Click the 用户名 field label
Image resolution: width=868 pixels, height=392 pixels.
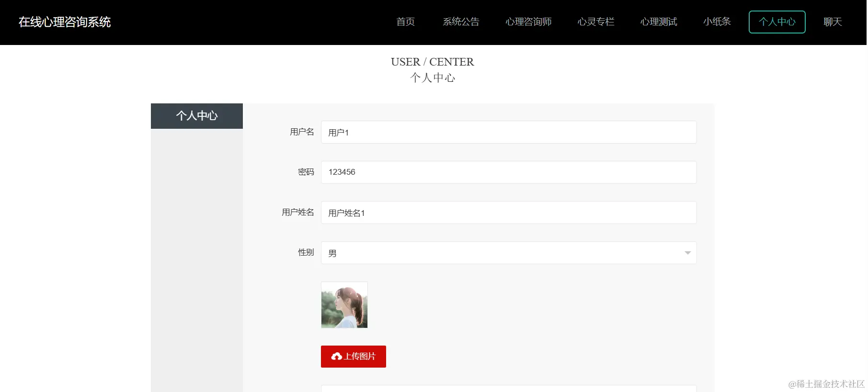[x=302, y=132]
